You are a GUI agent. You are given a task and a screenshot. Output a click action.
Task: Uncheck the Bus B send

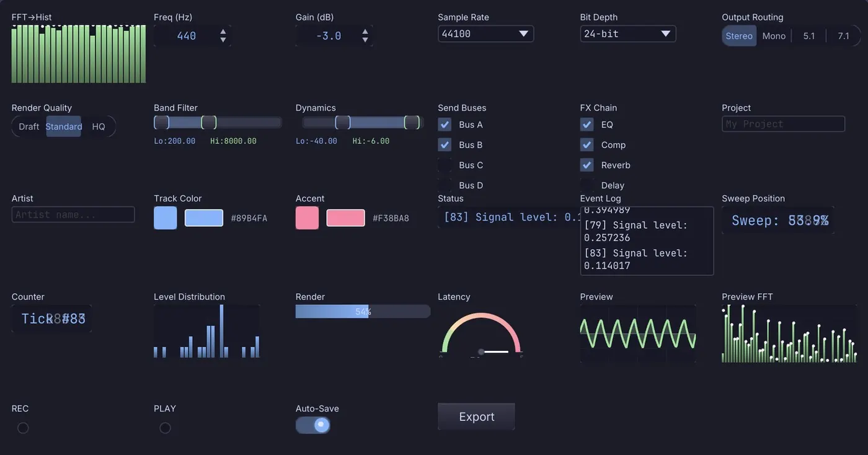pyautogui.click(x=445, y=145)
